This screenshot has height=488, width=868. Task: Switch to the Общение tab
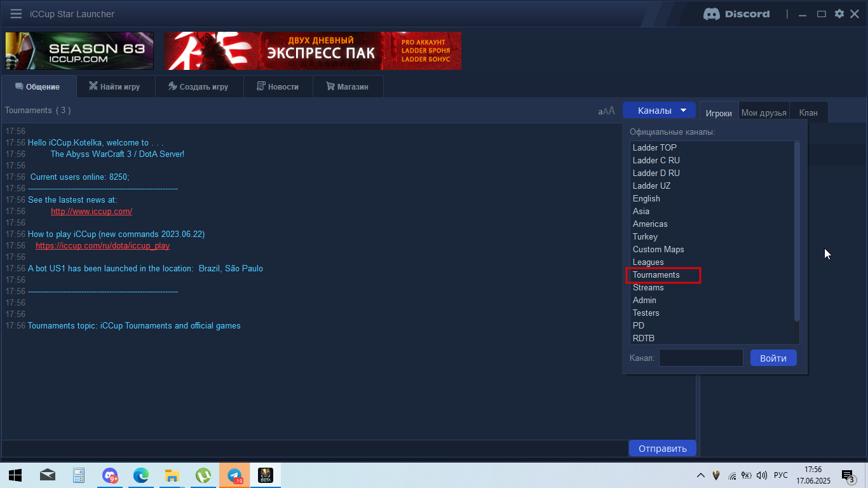pyautogui.click(x=38, y=86)
